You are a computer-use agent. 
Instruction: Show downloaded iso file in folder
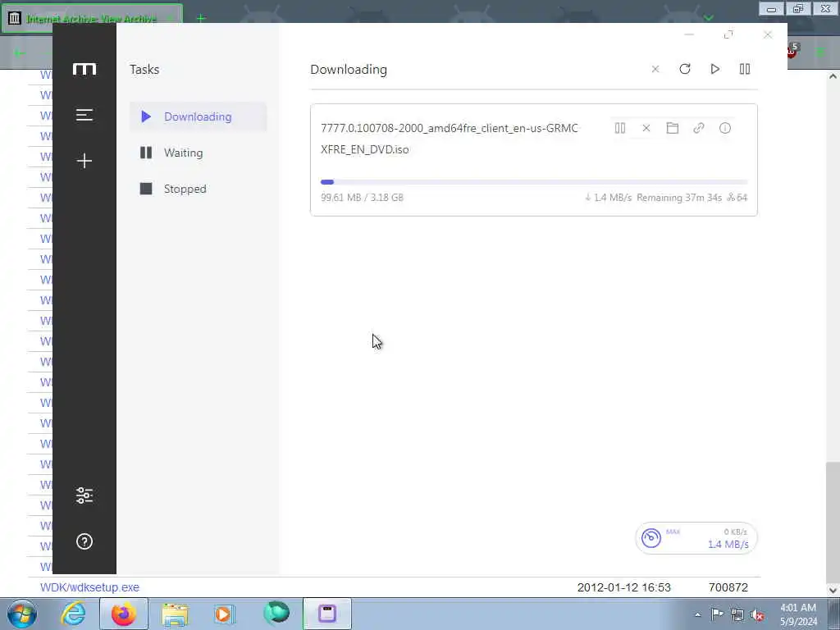coord(673,128)
